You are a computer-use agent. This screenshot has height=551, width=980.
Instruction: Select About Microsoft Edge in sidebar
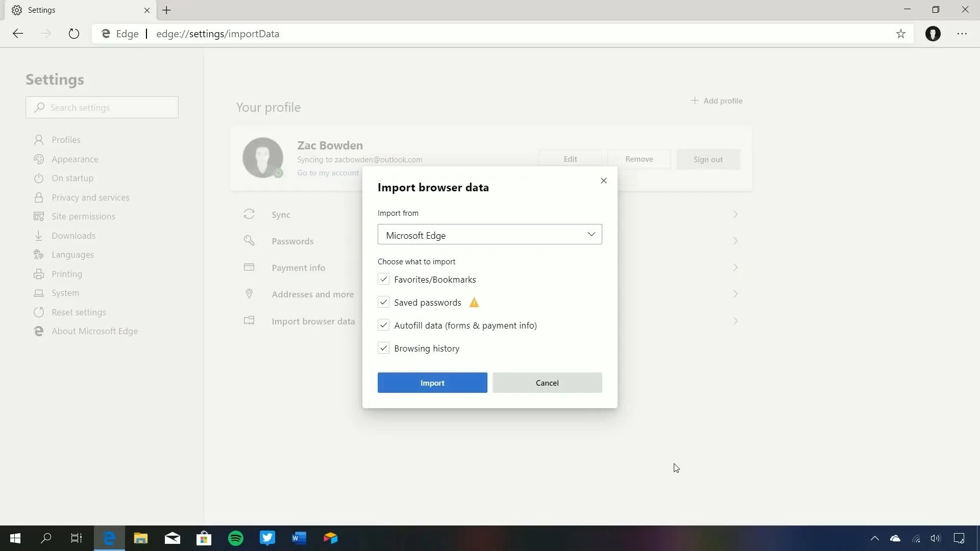[94, 331]
